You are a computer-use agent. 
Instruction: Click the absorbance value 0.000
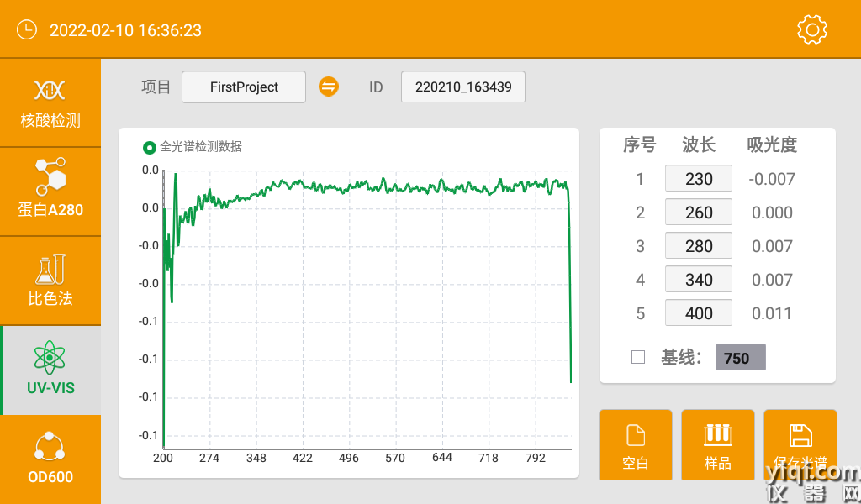772,213
